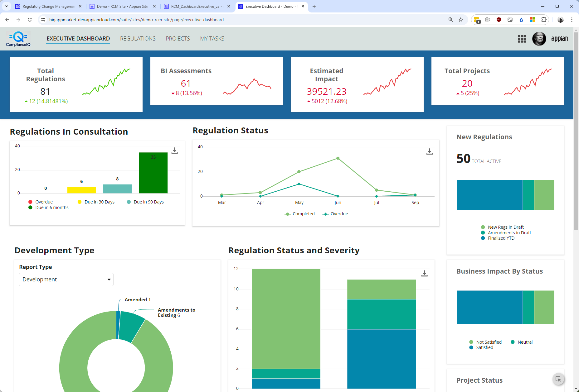Click the Overdue data point at May
Screen dimensions: 579x392
[299, 184]
